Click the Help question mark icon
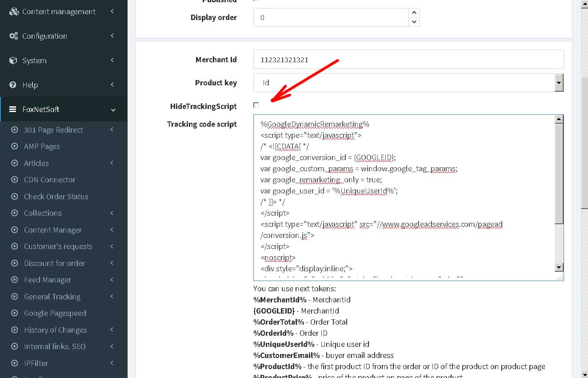Viewport: 588px width, 378px height. [13, 85]
